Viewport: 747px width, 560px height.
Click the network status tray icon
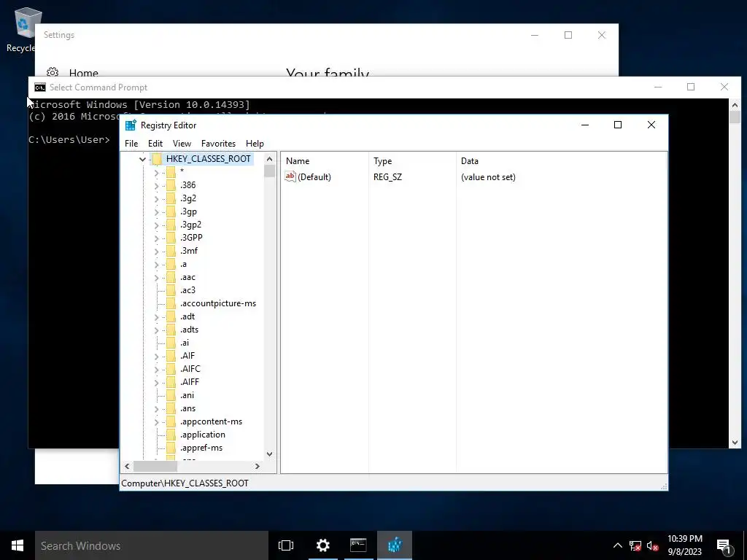635,545
